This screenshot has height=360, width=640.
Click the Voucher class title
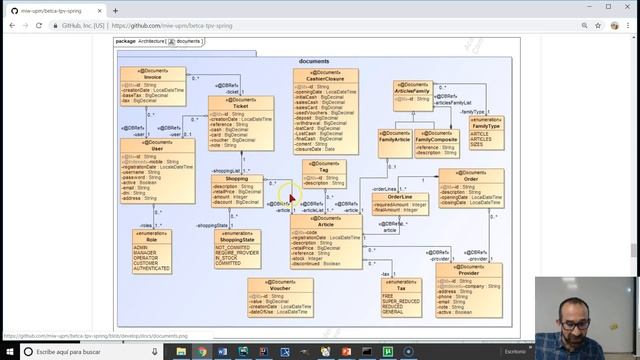coord(280,288)
